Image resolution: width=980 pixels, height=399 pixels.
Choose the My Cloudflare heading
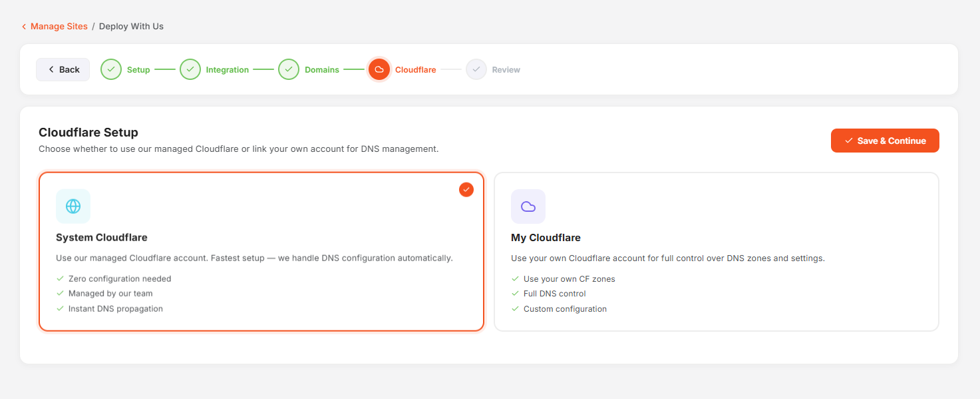546,237
